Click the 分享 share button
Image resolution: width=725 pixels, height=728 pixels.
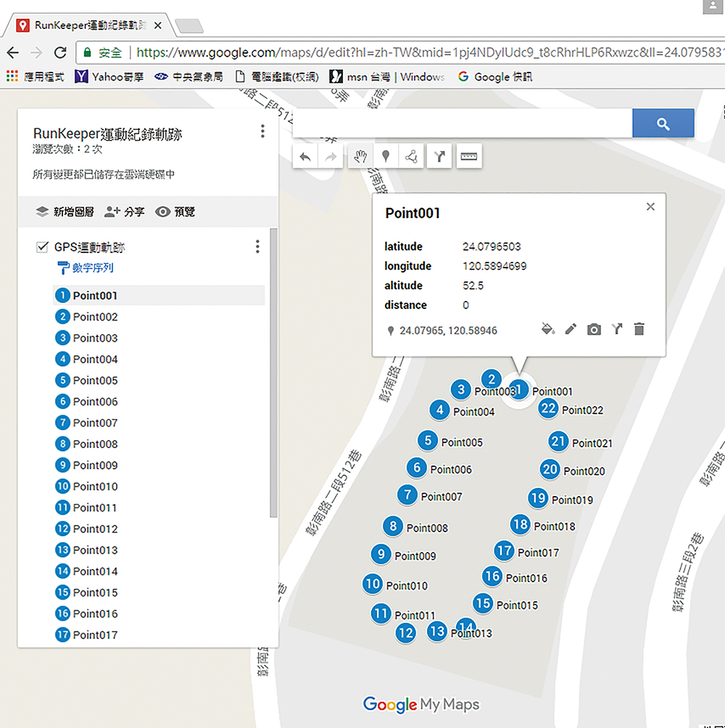pos(125,212)
